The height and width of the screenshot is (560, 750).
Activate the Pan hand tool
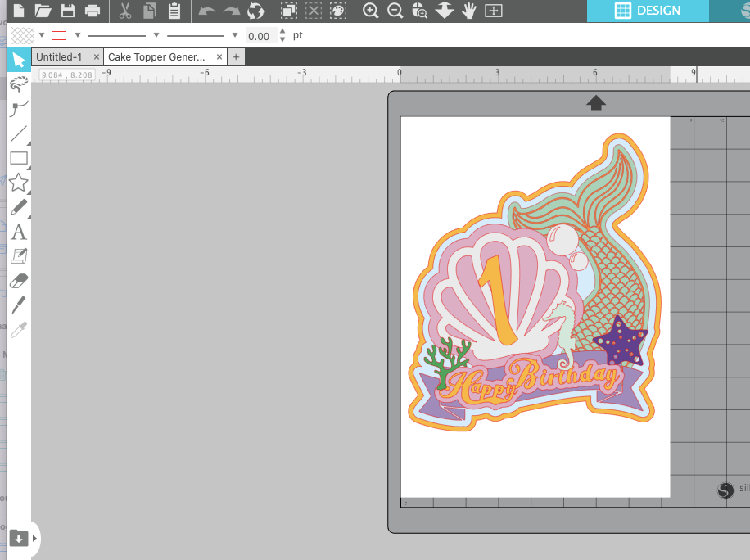(469, 11)
